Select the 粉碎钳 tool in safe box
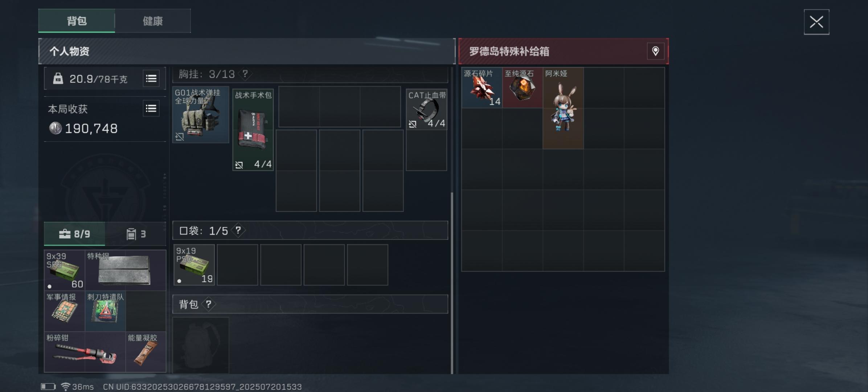868x392 pixels. pos(85,352)
